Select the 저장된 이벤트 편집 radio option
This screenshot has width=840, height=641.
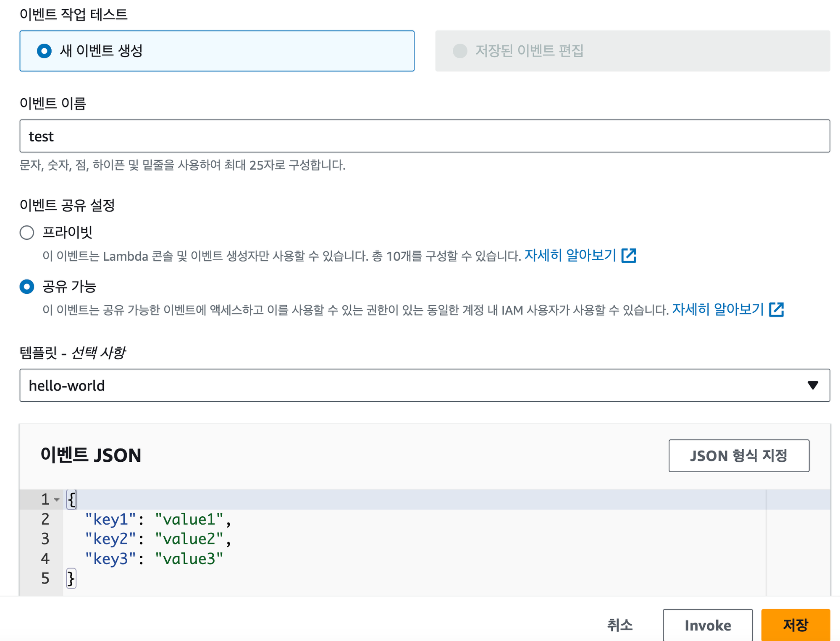[x=460, y=51]
